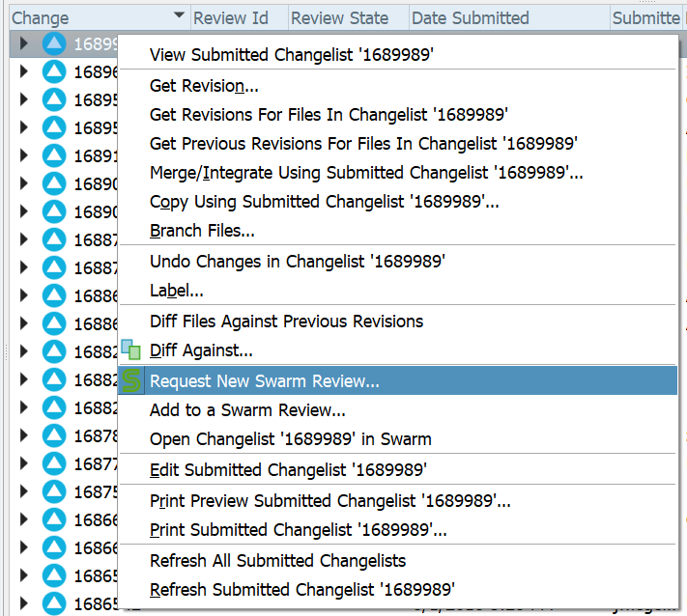Click the changelist icon on row 16896

(55, 71)
